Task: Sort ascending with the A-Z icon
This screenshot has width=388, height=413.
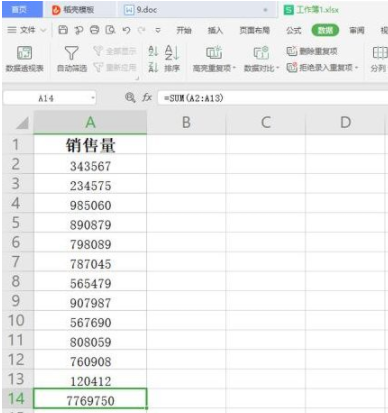Action: 153,51
